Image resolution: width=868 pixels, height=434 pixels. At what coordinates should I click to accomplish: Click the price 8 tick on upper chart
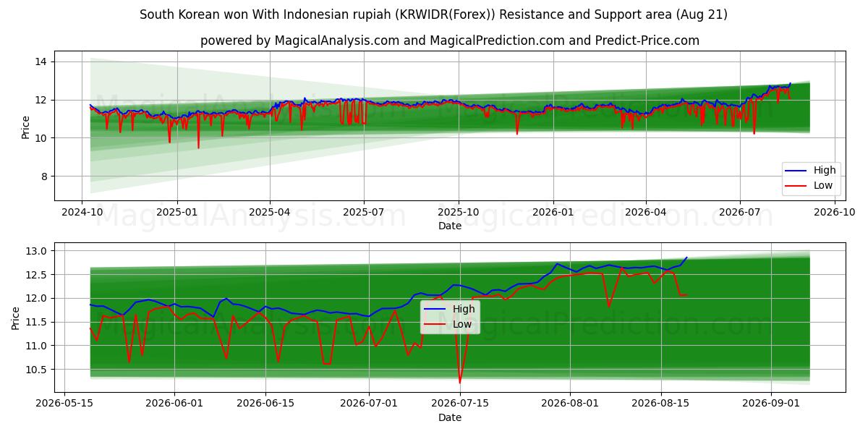44,176
